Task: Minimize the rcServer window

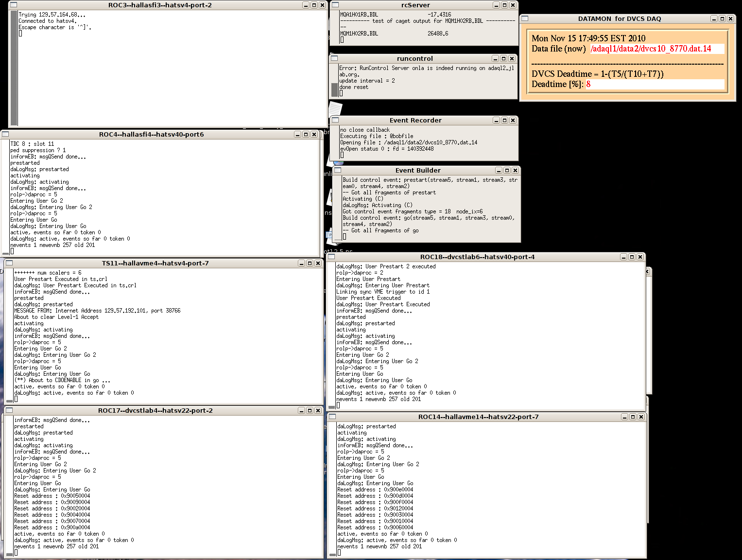Action: tap(496, 5)
